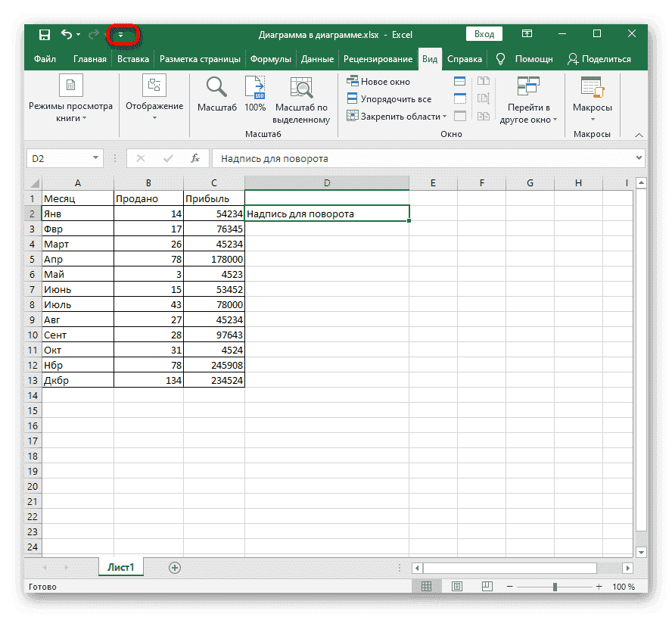
Task: Expand the Name Box dropdown arrow
Action: [x=95, y=158]
